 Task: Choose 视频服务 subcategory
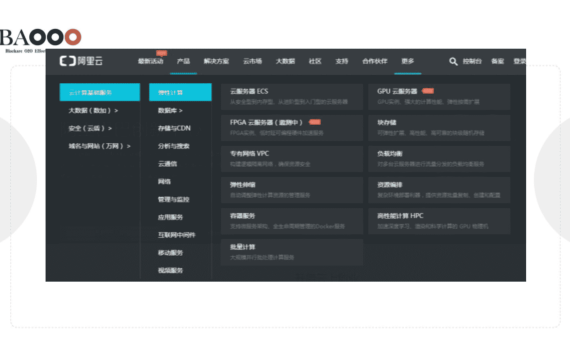(x=170, y=270)
